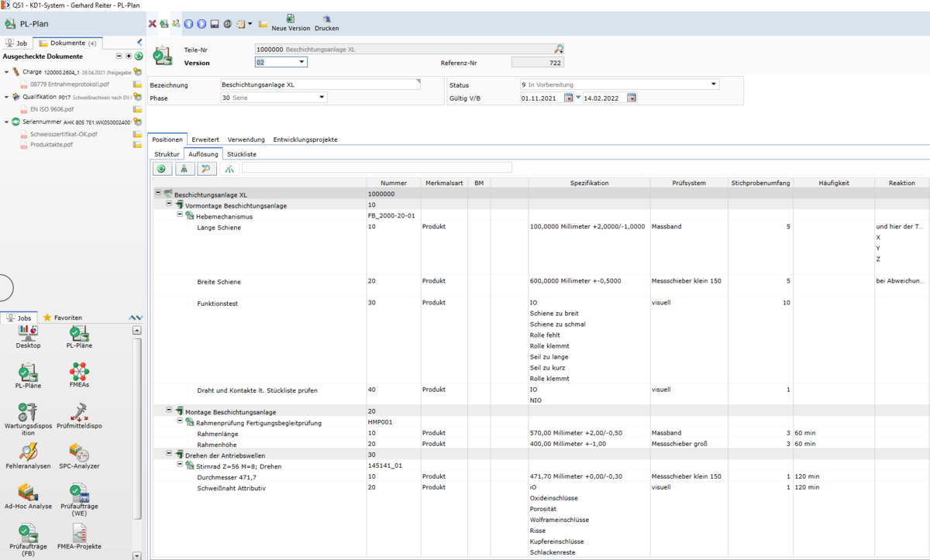This screenshot has width=930, height=560.
Task: Click the Häufigkeit column header
Action: pyautogui.click(x=834, y=183)
